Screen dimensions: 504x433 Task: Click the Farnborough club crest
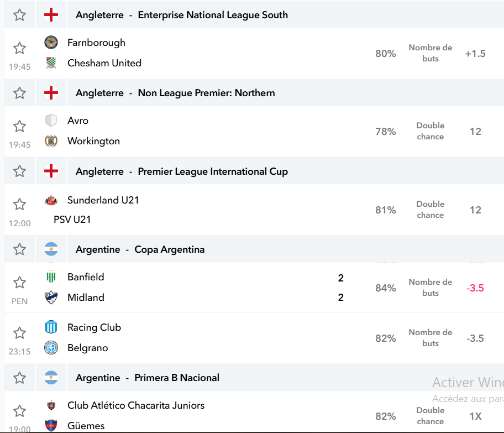[x=51, y=43]
